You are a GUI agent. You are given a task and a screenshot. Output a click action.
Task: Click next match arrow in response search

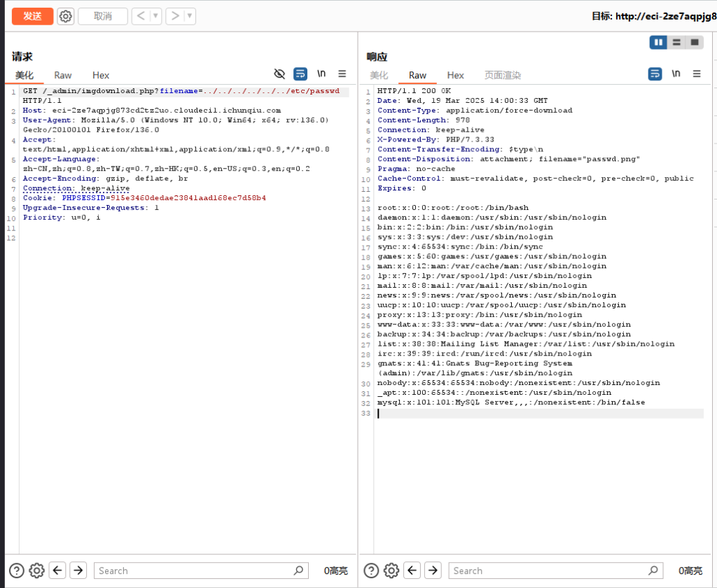click(433, 570)
